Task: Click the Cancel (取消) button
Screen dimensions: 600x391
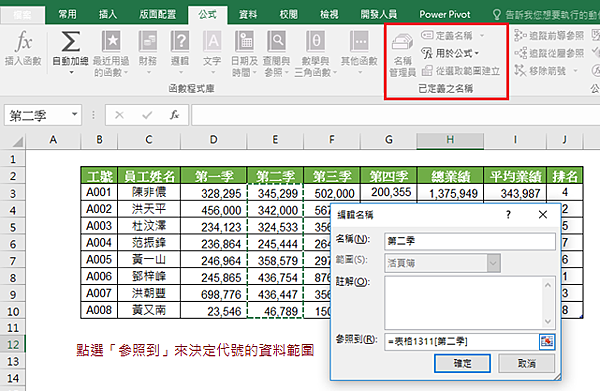Action: (527, 363)
